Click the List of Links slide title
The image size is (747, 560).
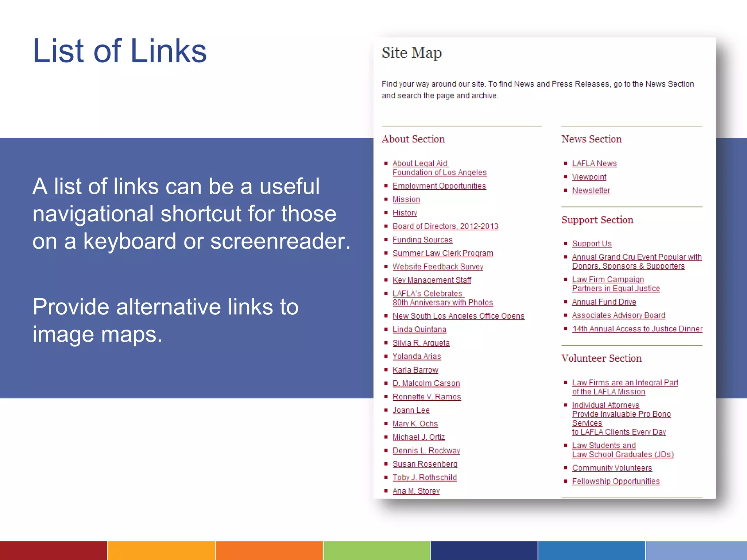(120, 51)
